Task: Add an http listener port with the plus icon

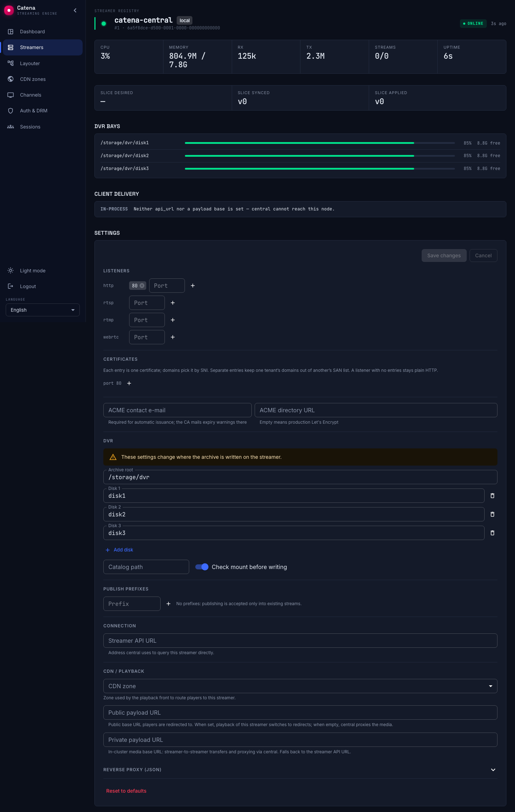Action: pos(193,286)
